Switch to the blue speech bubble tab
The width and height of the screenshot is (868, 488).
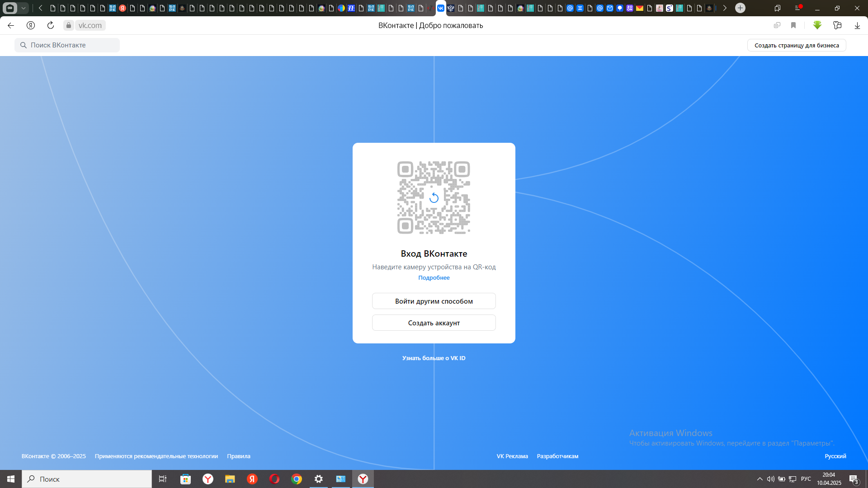pos(620,8)
